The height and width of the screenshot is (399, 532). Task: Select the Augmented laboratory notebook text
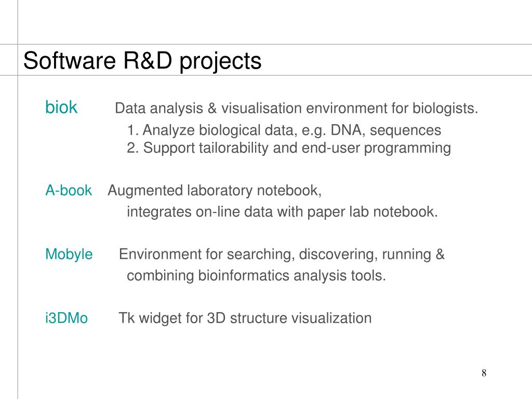(x=215, y=191)
